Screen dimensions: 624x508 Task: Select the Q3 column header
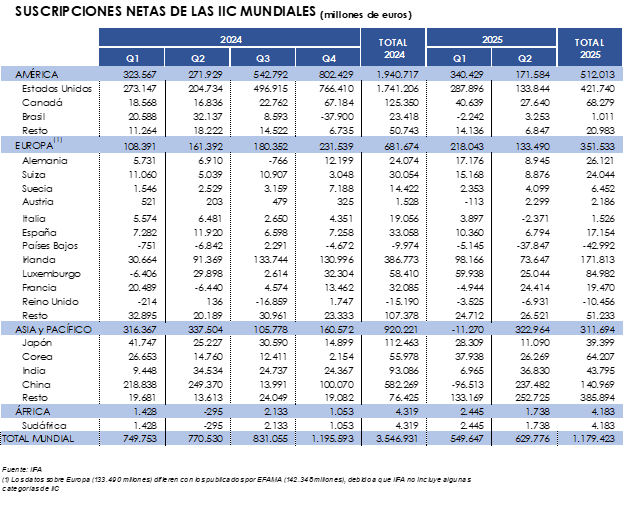tap(262, 58)
